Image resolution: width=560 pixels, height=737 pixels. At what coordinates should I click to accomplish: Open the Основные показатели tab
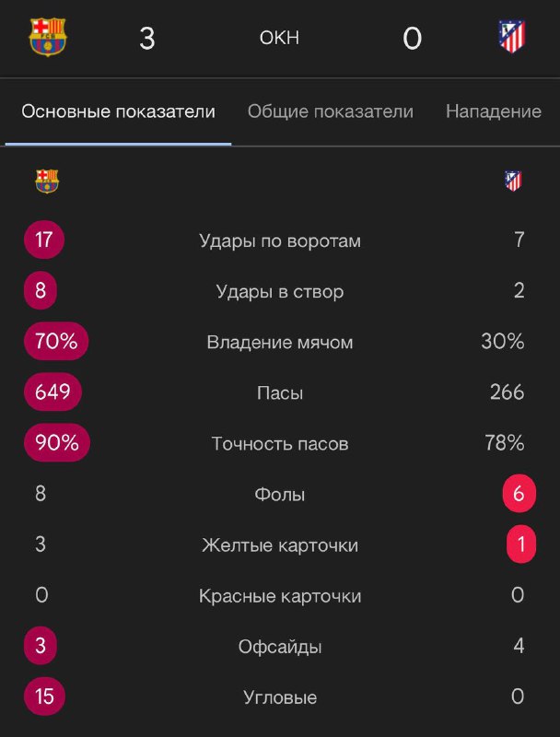click(118, 111)
